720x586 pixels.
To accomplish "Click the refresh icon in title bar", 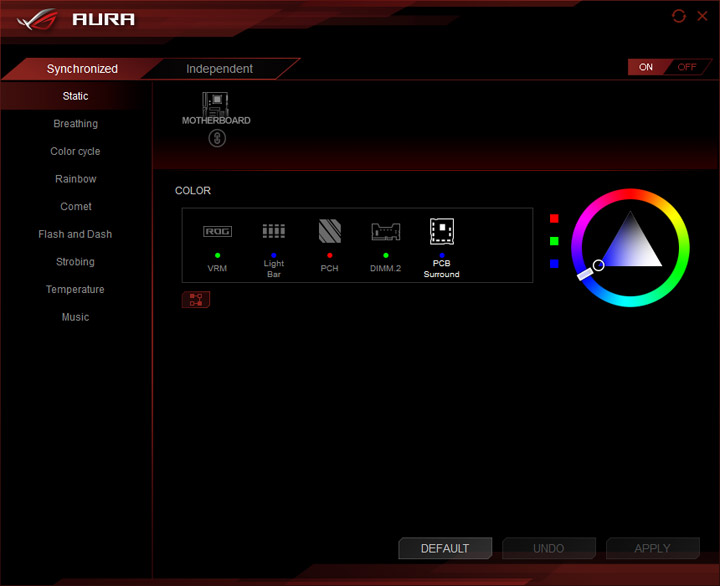I will click(679, 16).
